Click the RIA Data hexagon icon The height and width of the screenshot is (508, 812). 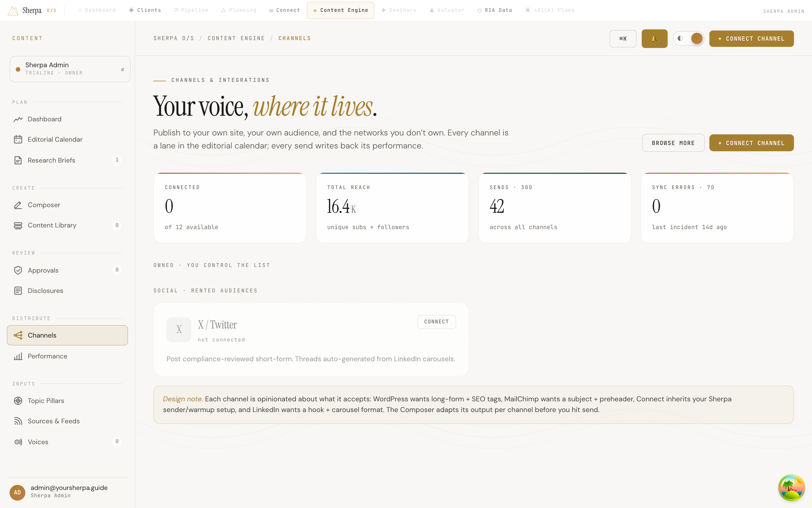coord(480,10)
